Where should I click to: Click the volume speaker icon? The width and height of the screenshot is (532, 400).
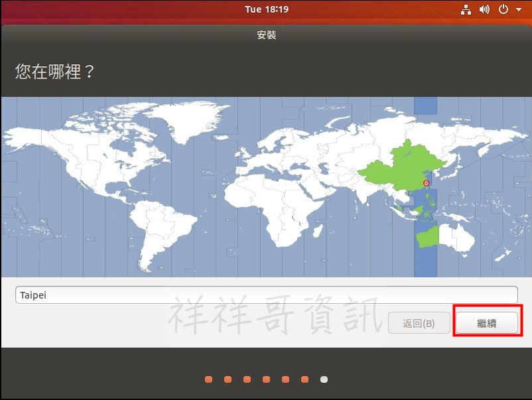pos(484,9)
